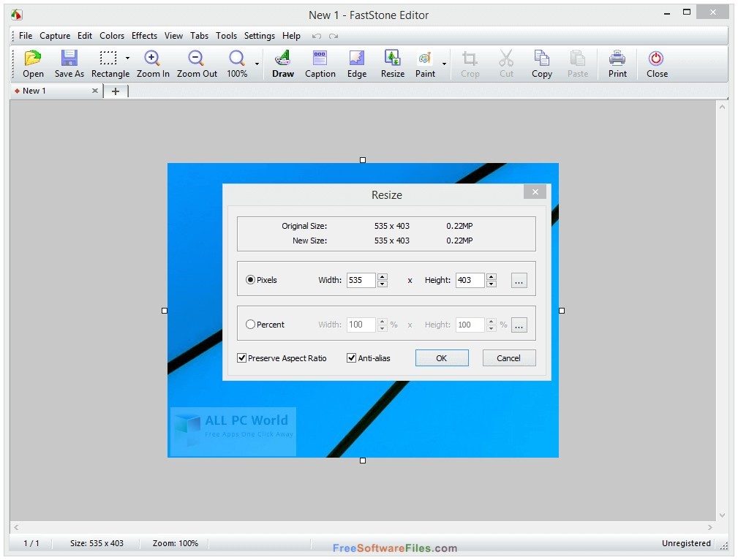Click horizontal scrollbar right arrow
738x560 pixels.
[x=710, y=528]
